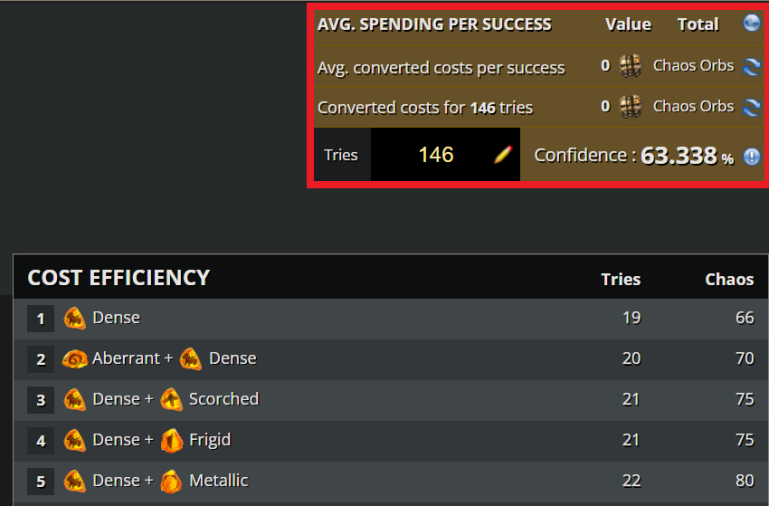Click the Dense fossil icon in row 1
Image resolution: width=769 pixels, height=506 pixels.
tap(75, 318)
